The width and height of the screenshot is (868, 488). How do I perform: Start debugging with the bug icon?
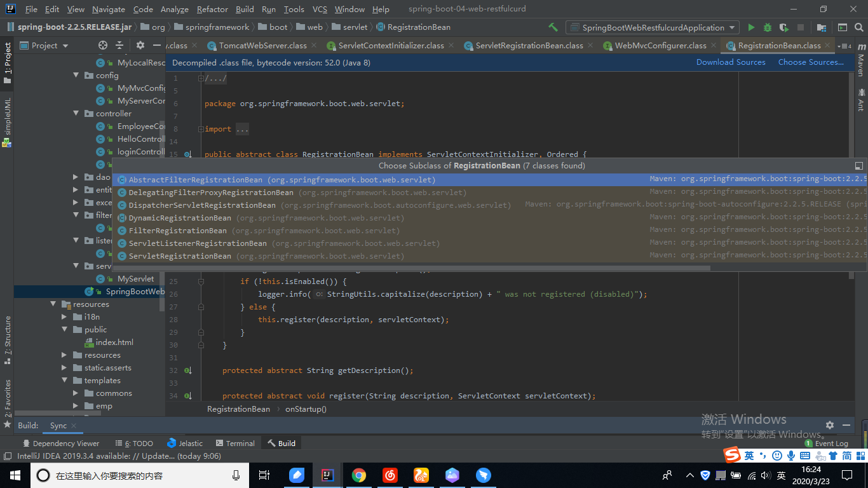pyautogui.click(x=768, y=27)
